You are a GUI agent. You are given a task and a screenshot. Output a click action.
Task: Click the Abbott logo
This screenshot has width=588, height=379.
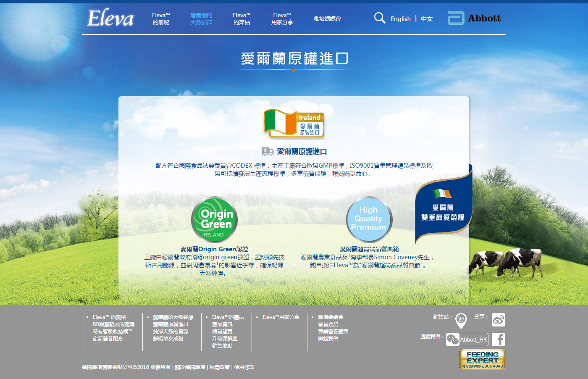tap(475, 18)
